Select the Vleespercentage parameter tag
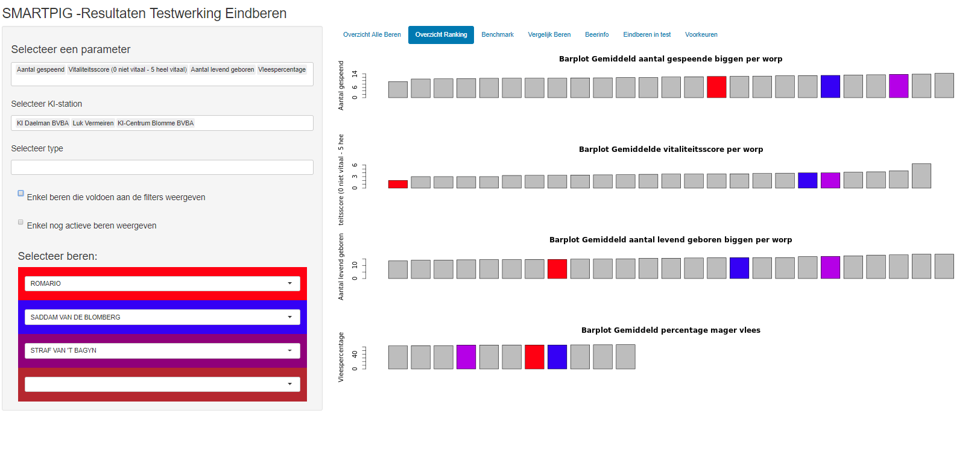Viewport: 980px width, 460px height. (282, 70)
